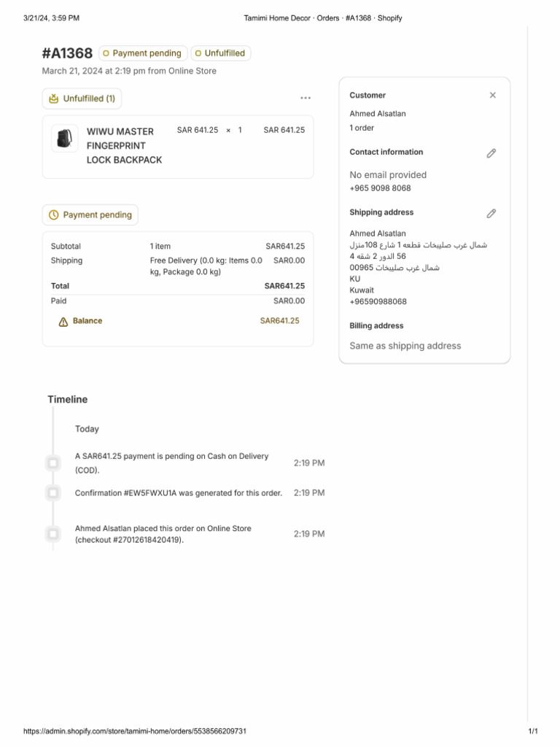The width and height of the screenshot is (560, 747).
Task: Click the three-dot menu in Unfulfilled card
Action: click(x=306, y=98)
